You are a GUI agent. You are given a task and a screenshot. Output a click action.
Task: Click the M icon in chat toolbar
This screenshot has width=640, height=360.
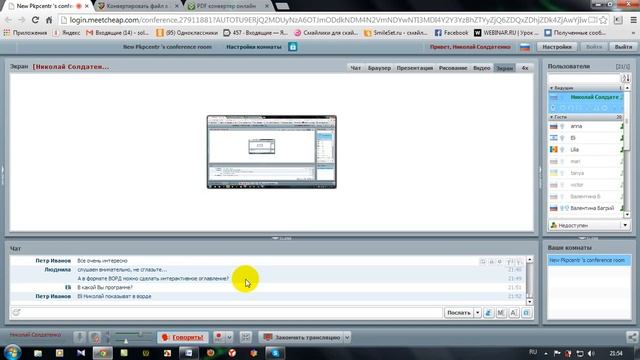[x=501, y=313]
